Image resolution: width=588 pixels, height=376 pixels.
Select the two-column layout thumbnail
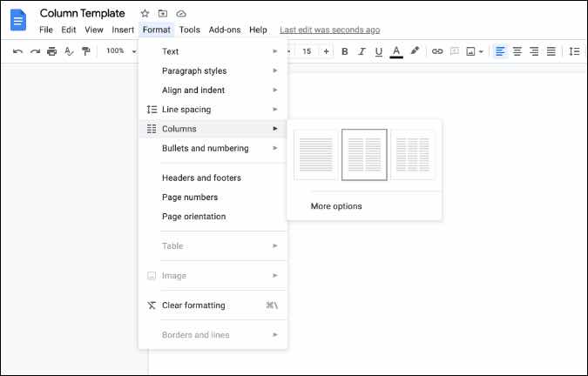click(364, 155)
